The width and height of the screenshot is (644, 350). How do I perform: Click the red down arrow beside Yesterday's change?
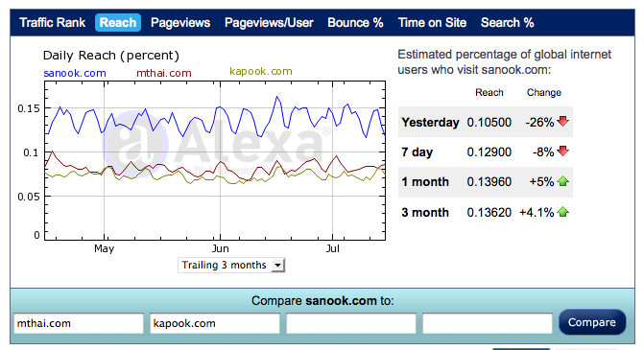click(562, 121)
